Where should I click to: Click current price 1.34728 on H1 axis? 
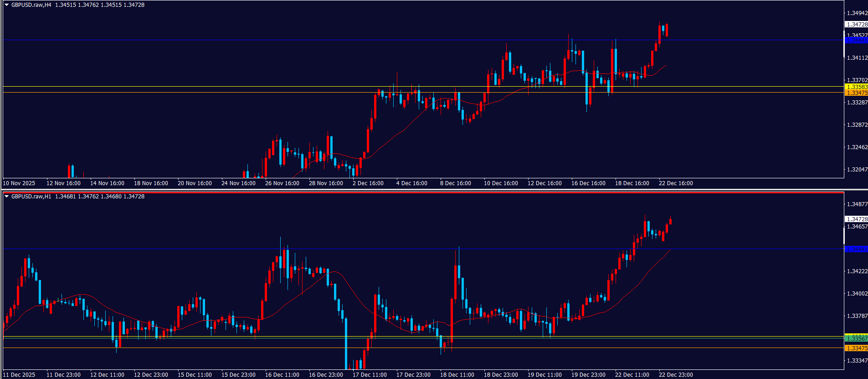click(x=856, y=219)
